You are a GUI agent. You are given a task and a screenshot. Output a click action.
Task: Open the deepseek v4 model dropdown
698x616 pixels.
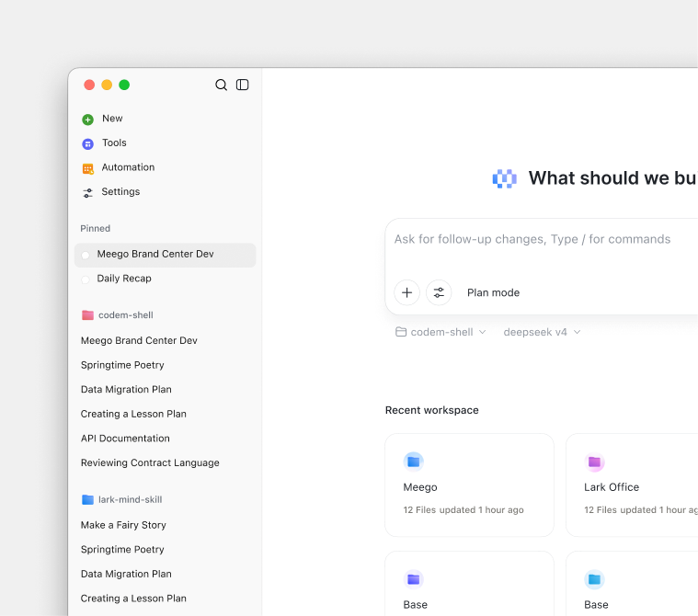(542, 332)
